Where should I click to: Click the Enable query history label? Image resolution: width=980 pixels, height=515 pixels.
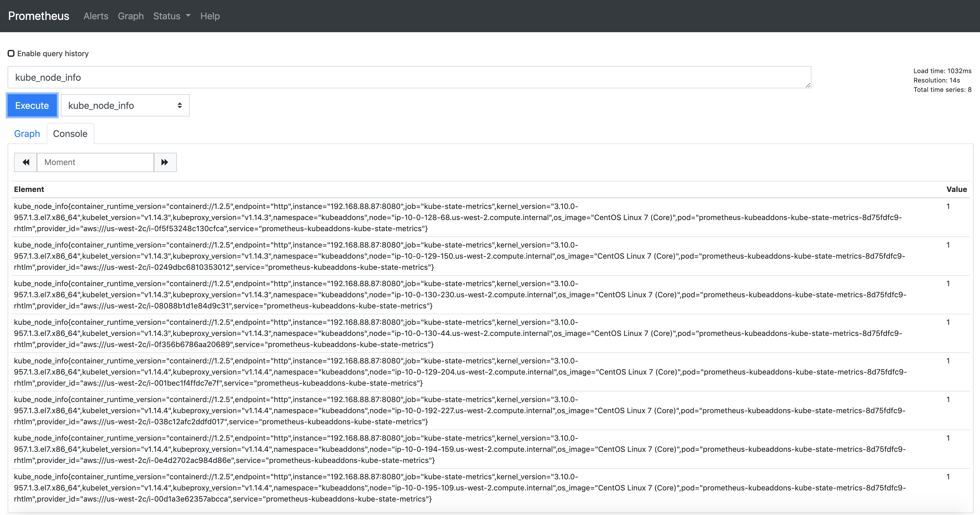pyautogui.click(x=53, y=53)
